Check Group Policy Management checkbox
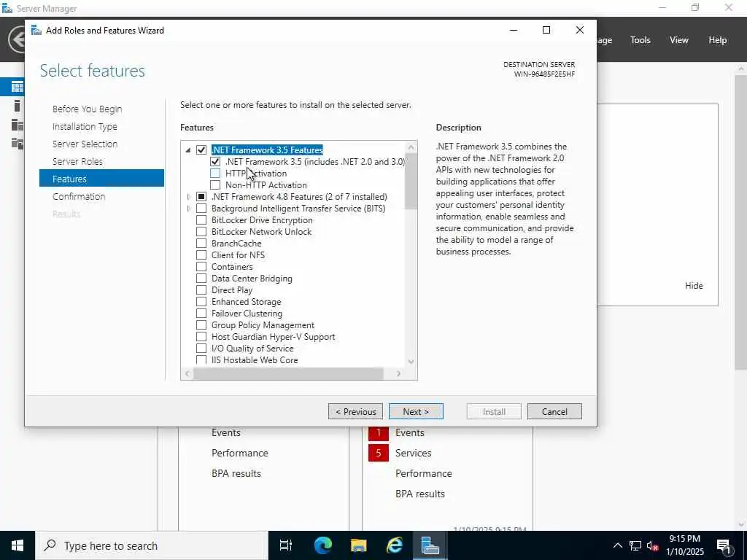Viewport: 747px width, 560px height. (x=201, y=324)
